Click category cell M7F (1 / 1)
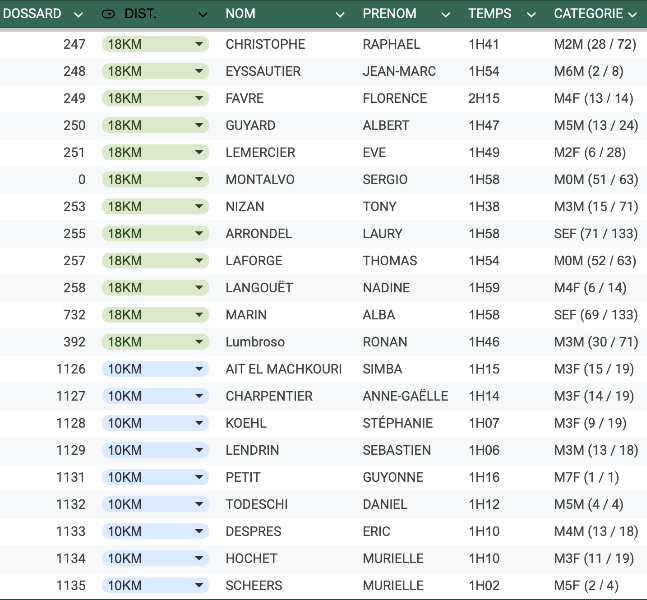The width and height of the screenshot is (647, 600). (586, 477)
